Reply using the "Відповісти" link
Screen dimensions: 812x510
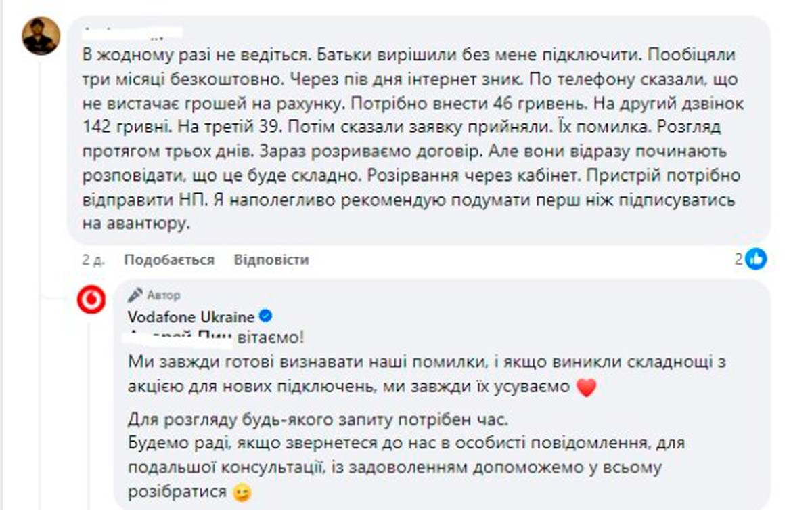[x=271, y=260]
